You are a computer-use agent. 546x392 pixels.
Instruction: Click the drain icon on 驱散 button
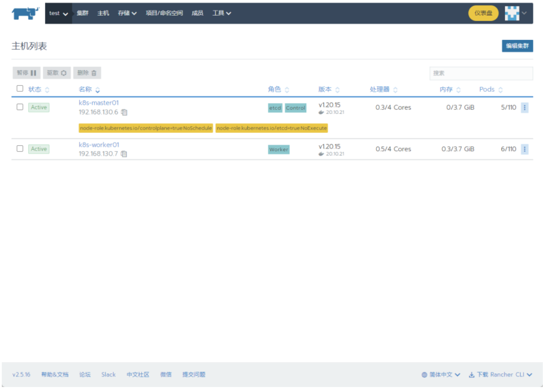click(63, 73)
